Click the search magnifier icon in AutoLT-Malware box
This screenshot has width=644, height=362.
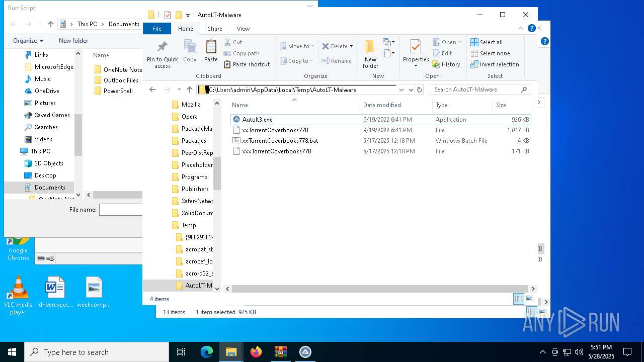[524, 89]
